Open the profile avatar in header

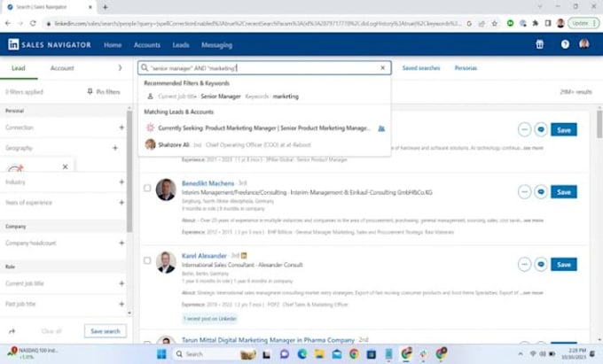[x=584, y=44]
